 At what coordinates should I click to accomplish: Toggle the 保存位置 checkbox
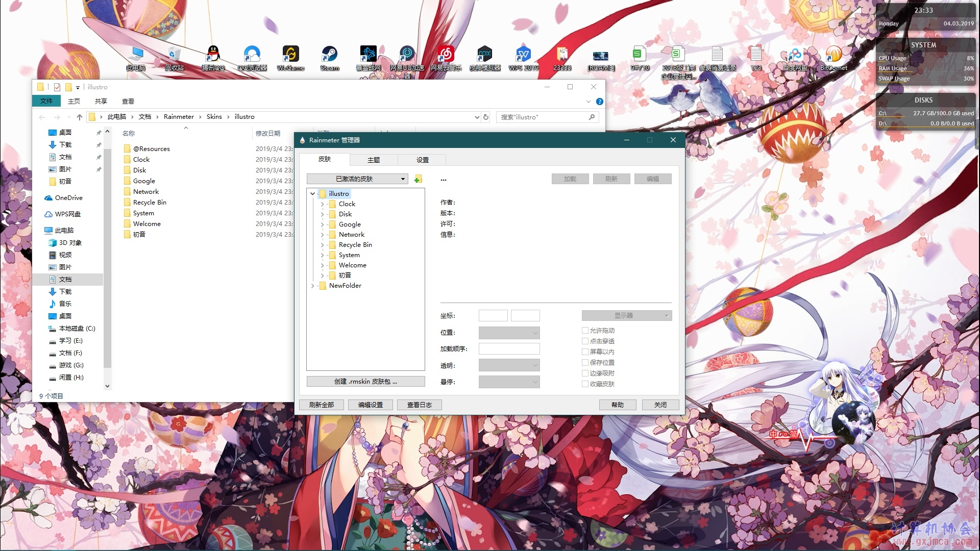pyautogui.click(x=585, y=363)
